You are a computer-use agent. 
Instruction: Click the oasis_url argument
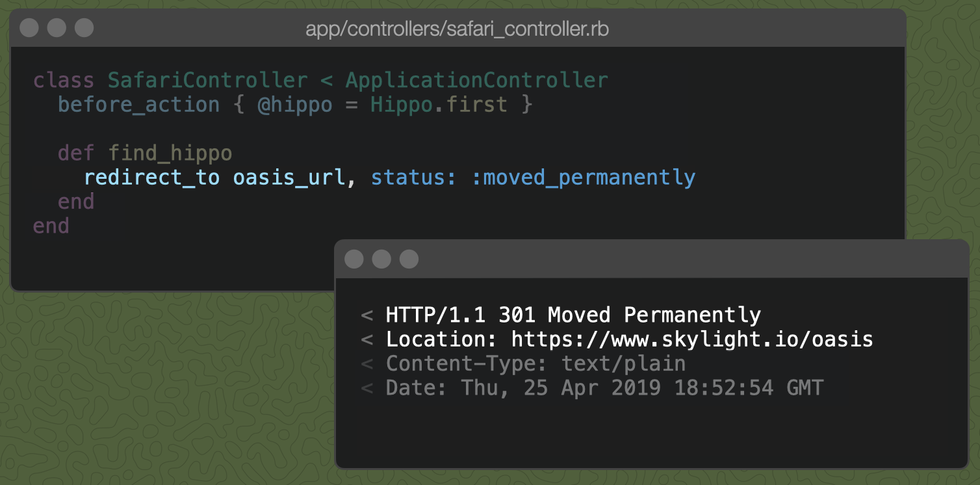289,177
